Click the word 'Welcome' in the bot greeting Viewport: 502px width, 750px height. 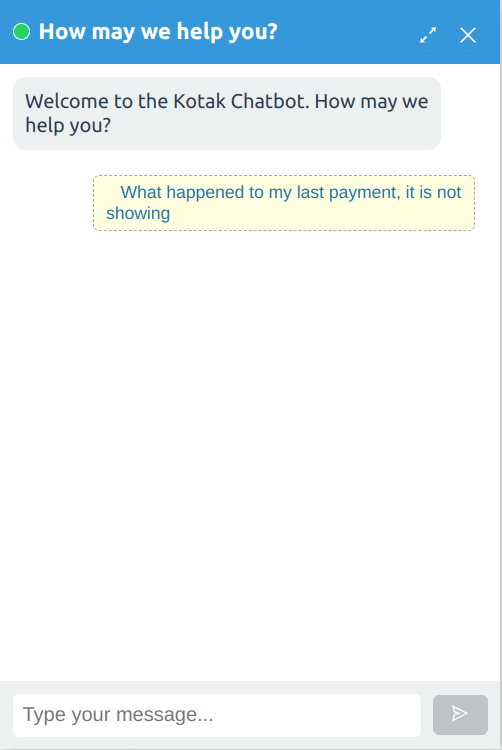pos(67,101)
